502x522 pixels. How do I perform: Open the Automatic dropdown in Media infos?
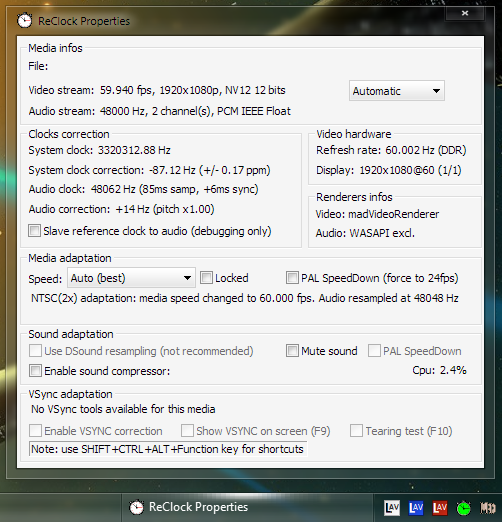coord(397,91)
